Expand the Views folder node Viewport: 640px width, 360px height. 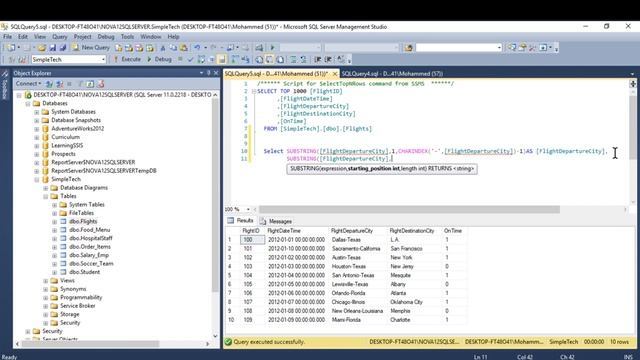[x=46, y=281]
